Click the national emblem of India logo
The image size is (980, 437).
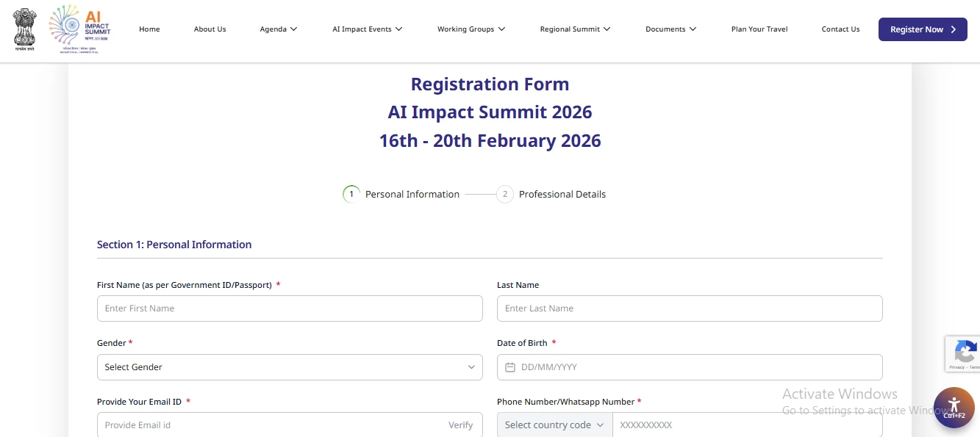(x=24, y=29)
